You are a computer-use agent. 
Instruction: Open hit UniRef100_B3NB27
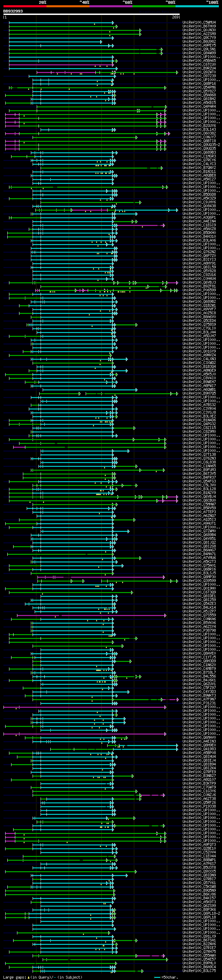[199, 776]
